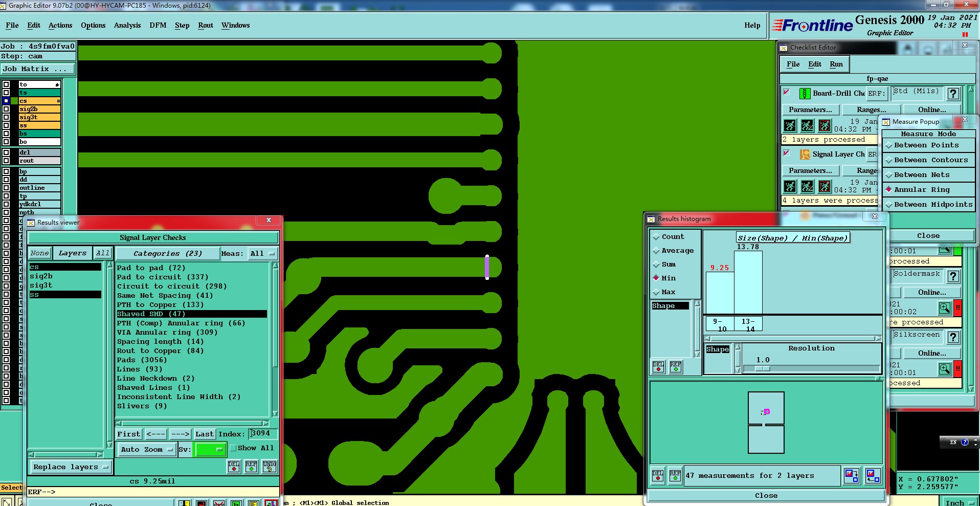Viewport: 980px width, 506px height.
Task: Select PTH to Copper (133) category
Action: 160,305
